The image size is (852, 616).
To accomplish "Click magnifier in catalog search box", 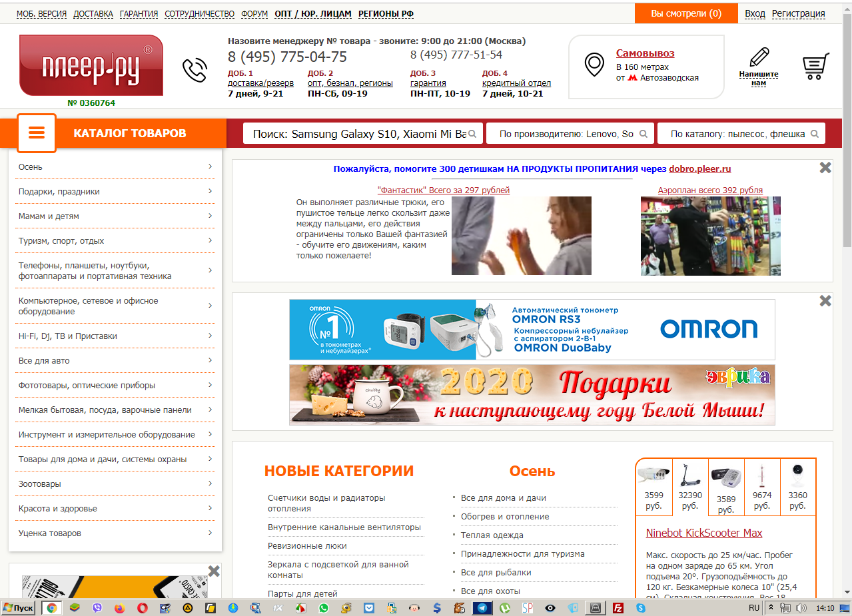I will (x=815, y=134).
